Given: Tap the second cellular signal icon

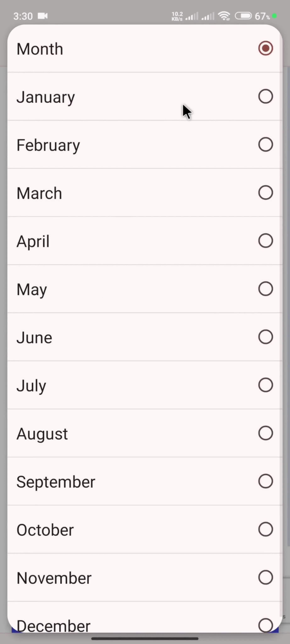Looking at the screenshot, I should click(208, 17).
